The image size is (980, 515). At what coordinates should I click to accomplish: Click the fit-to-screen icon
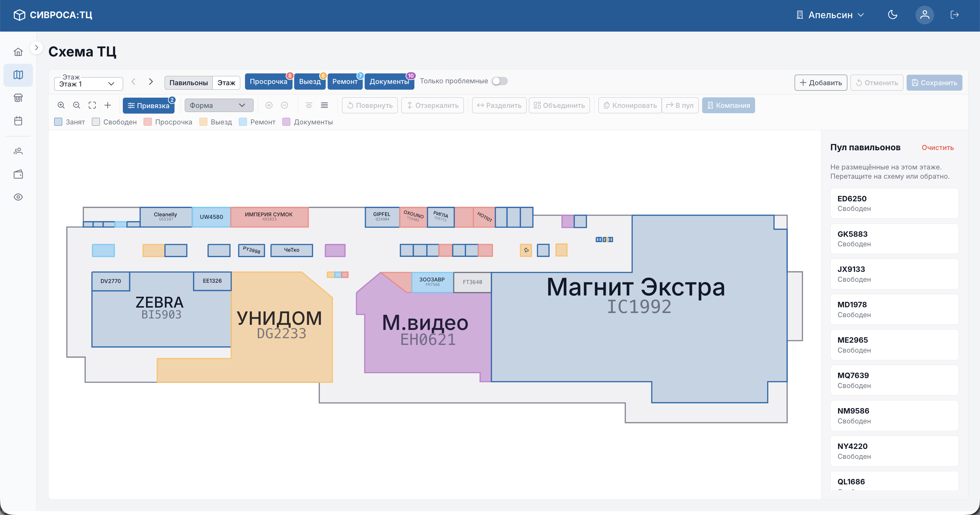(x=92, y=105)
